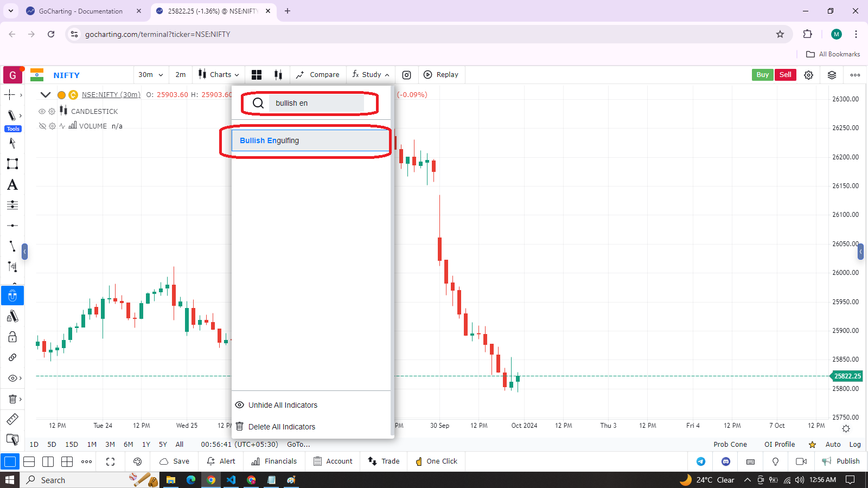868x488 pixels.
Task: Open the video recording icon
Action: pyautogui.click(x=801, y=461)
